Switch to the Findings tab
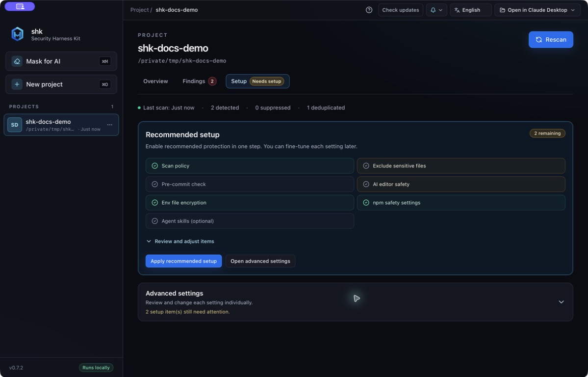This screenshot has width=588, height=377. pos(199,81)
